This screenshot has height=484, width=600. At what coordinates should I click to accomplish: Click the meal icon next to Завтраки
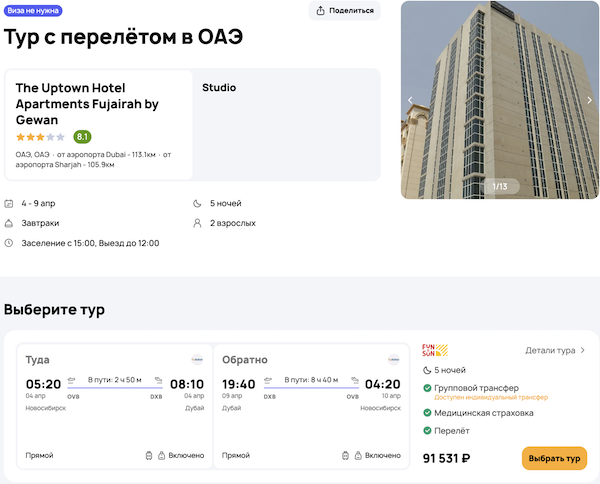pos(9,223)
